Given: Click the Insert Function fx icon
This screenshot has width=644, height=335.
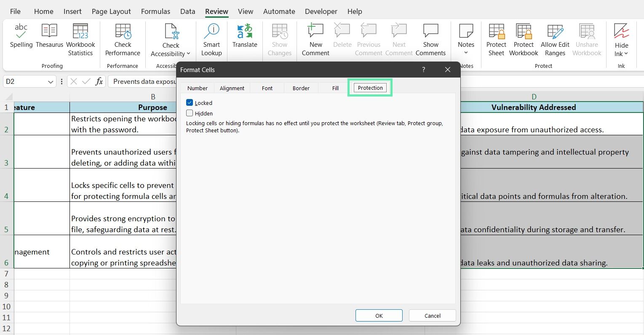Looking at the screenshot, I should coord(99,81).
